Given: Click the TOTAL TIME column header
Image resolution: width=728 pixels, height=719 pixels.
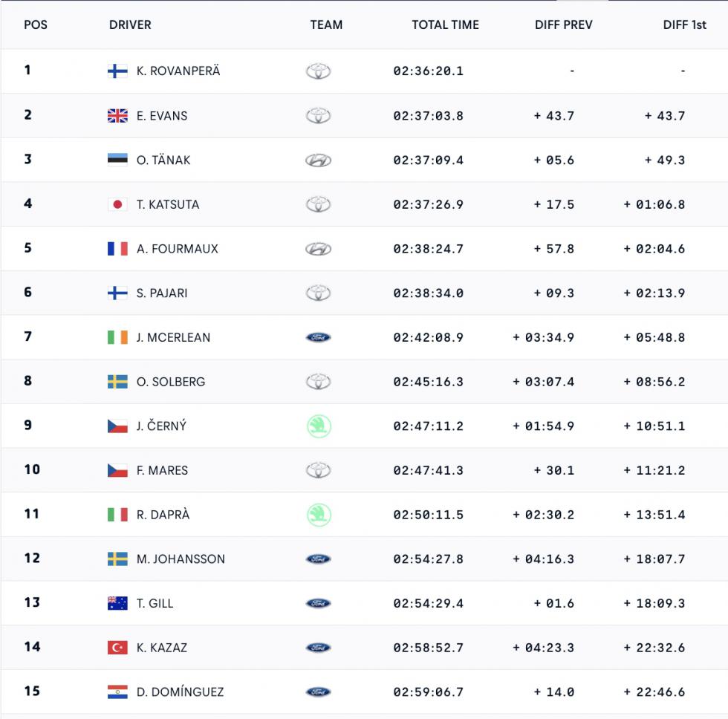Looking at the screenshot, I should (446, 25).
